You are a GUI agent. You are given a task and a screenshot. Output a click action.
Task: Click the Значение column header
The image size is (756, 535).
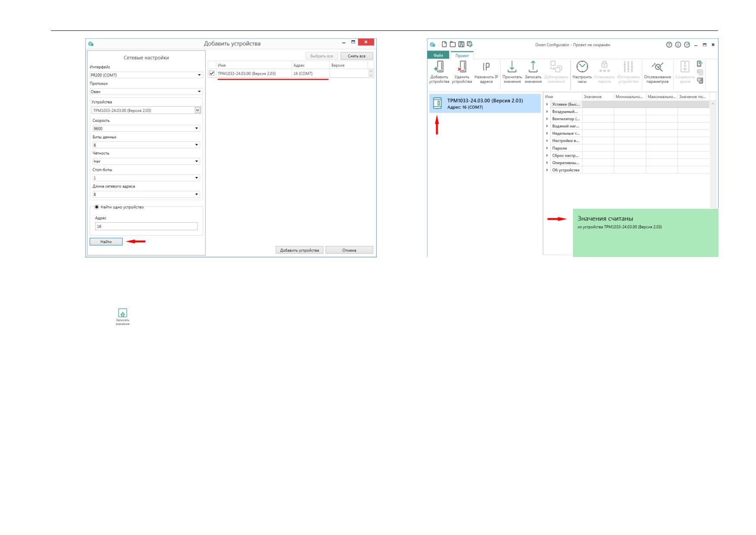598,97
